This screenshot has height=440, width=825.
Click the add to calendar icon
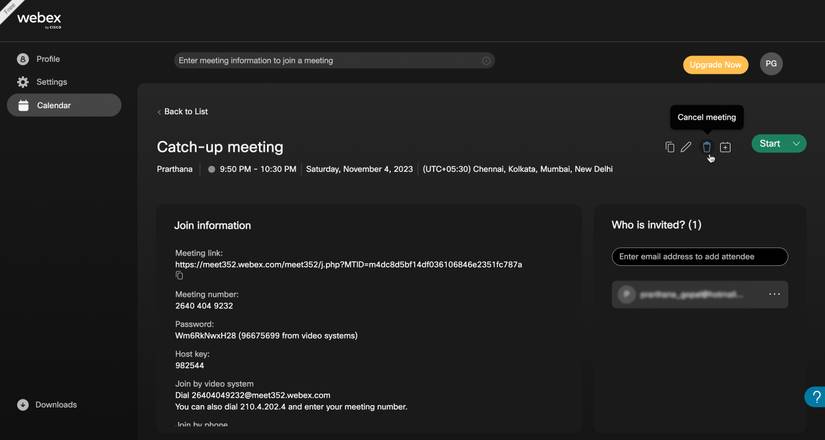725,147
